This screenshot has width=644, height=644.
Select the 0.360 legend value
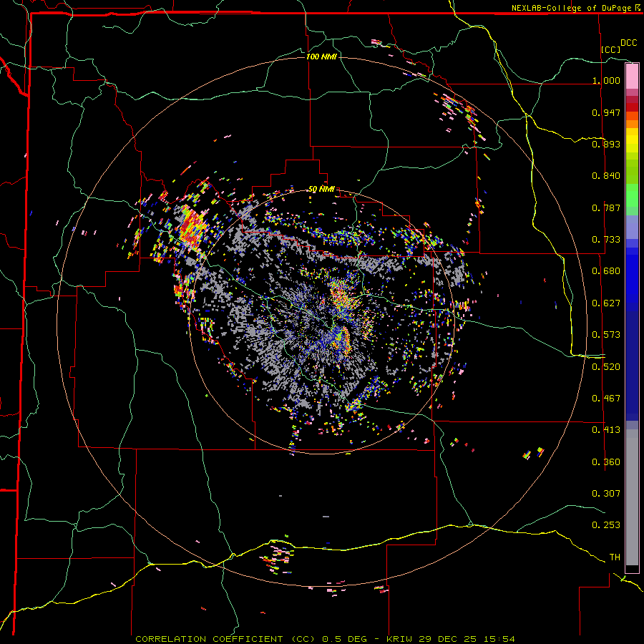pyautogui.click(x=606, y=462)
